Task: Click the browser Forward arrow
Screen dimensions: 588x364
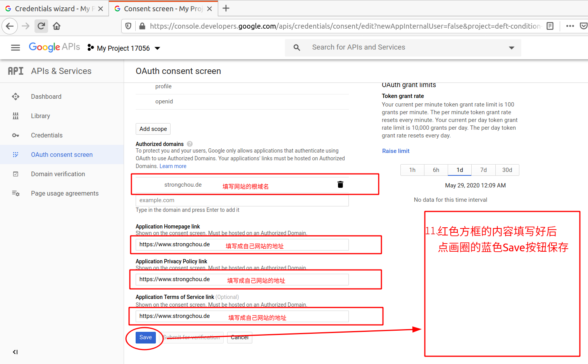Action: [26, 26]
